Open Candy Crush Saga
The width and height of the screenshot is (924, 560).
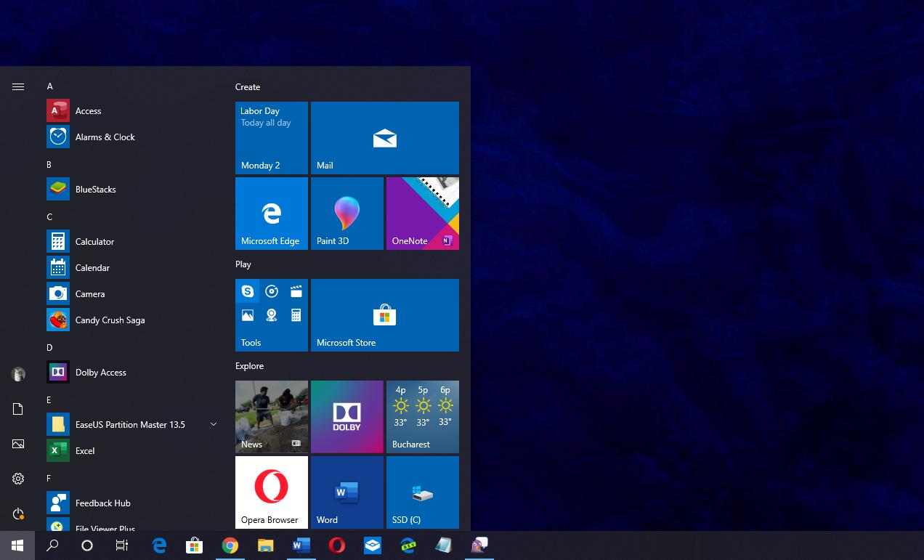pyautogui.click(x=132, y=320)
